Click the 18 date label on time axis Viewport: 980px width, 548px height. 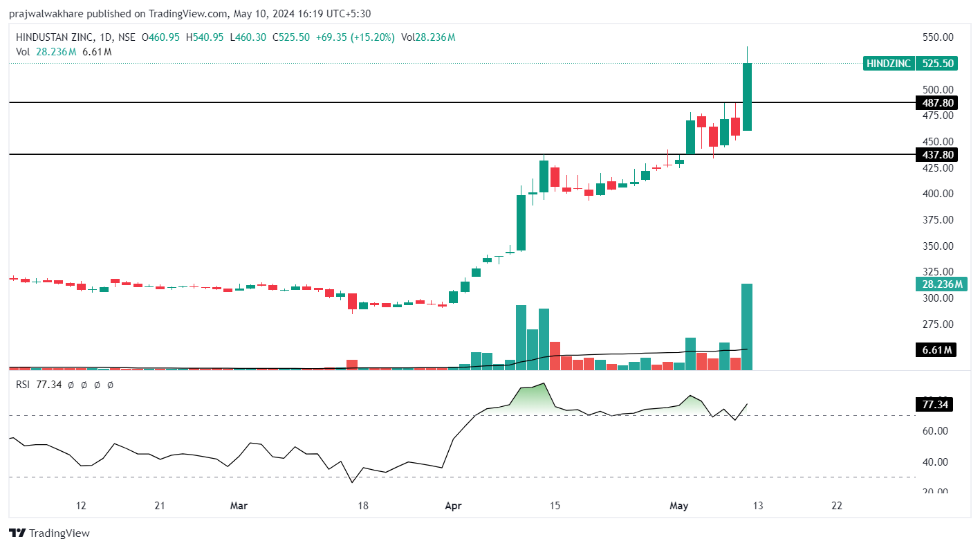tap(363, 506)
